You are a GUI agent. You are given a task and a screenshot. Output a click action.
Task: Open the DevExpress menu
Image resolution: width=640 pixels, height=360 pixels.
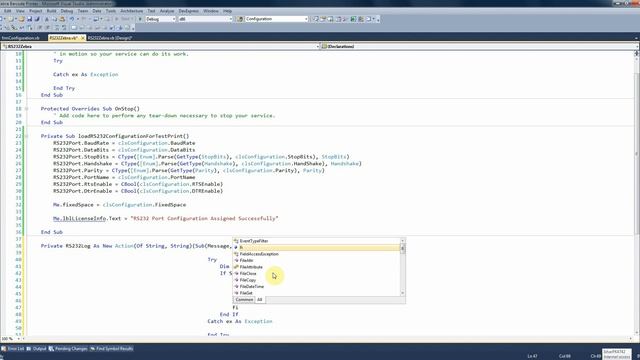click(189, 11)
